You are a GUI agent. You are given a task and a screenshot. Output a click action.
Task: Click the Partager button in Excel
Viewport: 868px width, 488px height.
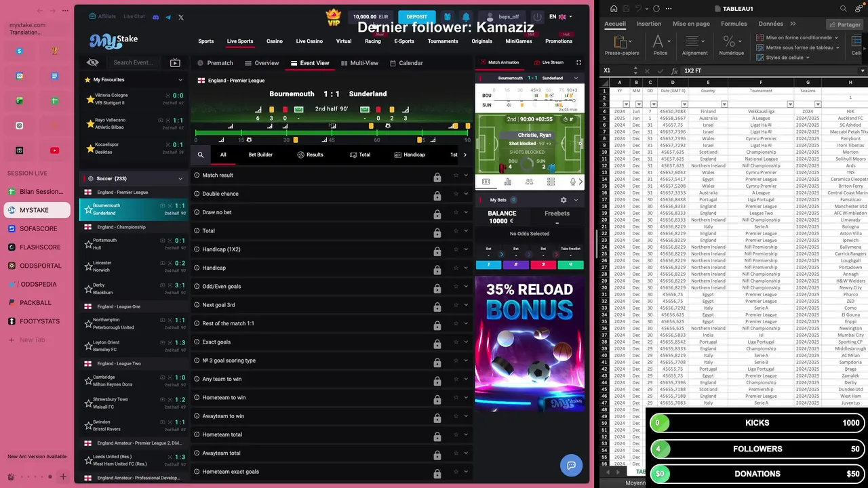click(844, 24)
